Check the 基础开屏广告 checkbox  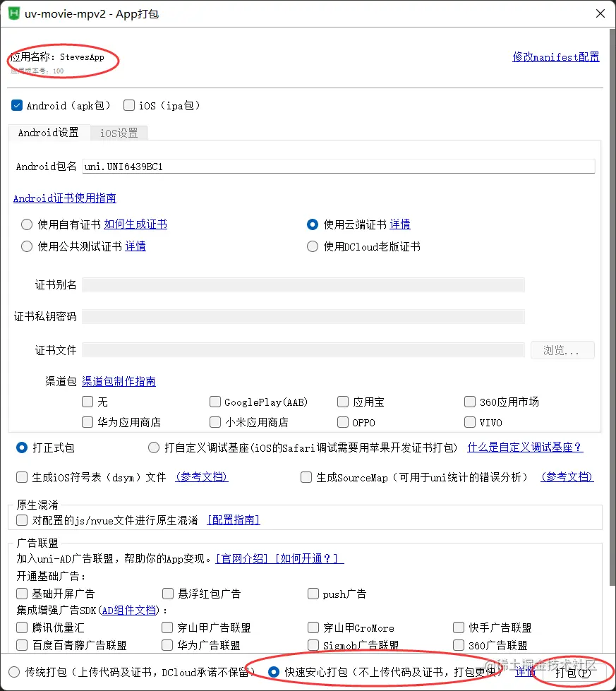coord(22,594)
